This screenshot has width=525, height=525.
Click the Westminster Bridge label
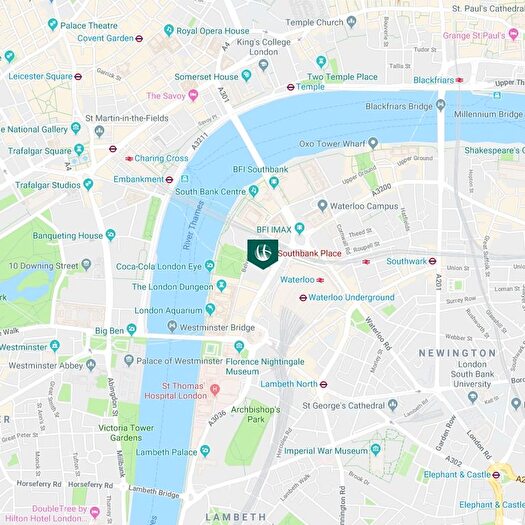click(217, 327)
